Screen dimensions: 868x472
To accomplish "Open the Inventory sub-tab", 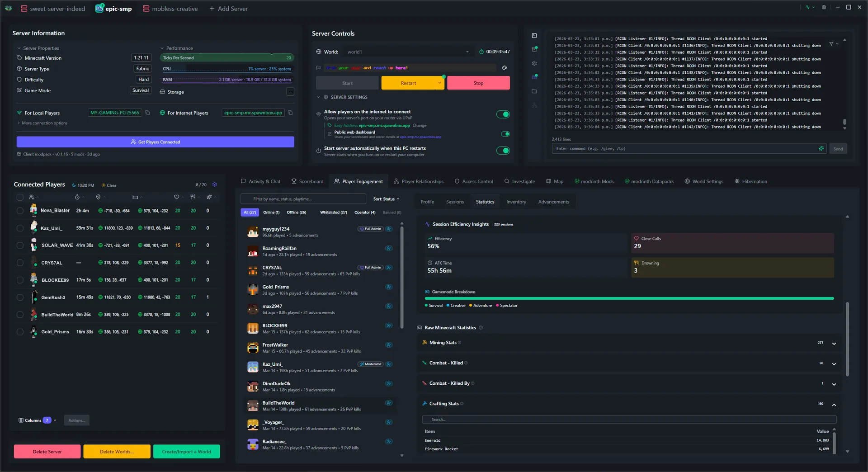I will coord(516,202).
